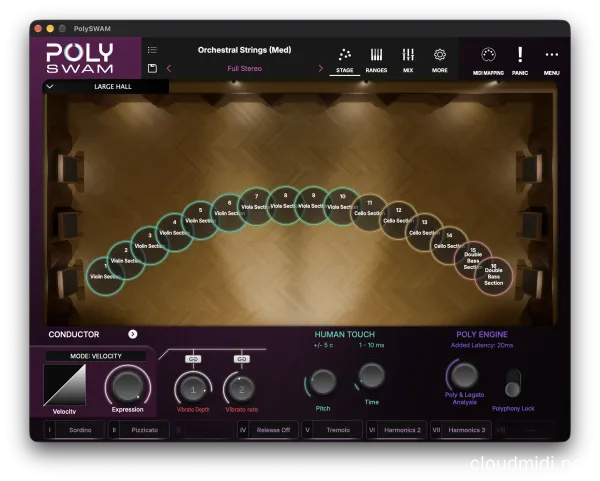Select violin section circle 5
Viewport: 600px width, 481px height.
pos(200,220)
